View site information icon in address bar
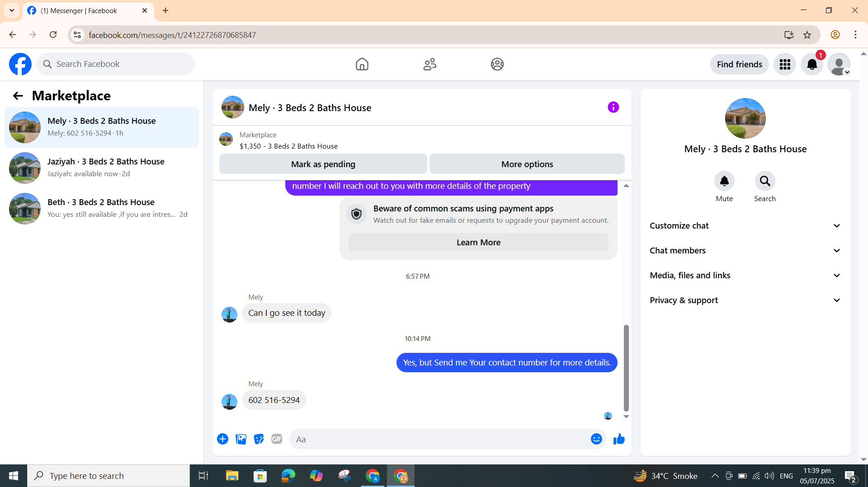 78,35
